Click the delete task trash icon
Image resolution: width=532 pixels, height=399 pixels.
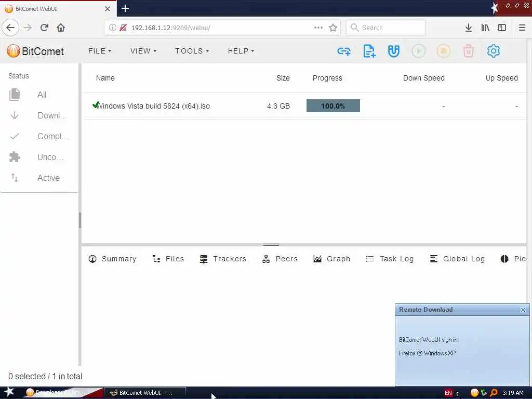(x=469, y=51)
